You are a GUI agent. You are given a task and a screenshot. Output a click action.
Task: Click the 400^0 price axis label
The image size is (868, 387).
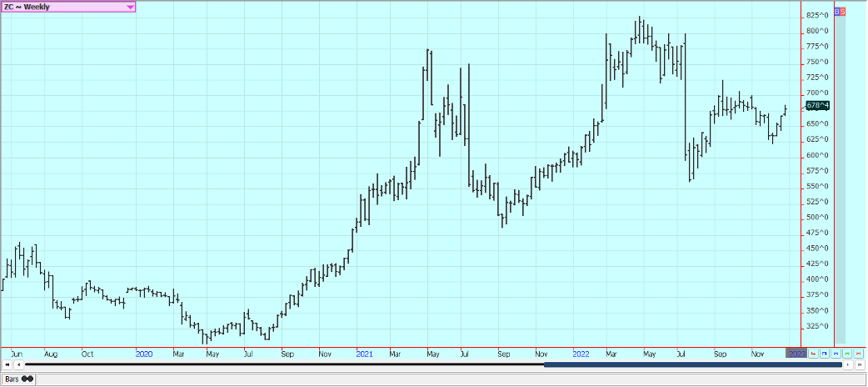point(817,279)
